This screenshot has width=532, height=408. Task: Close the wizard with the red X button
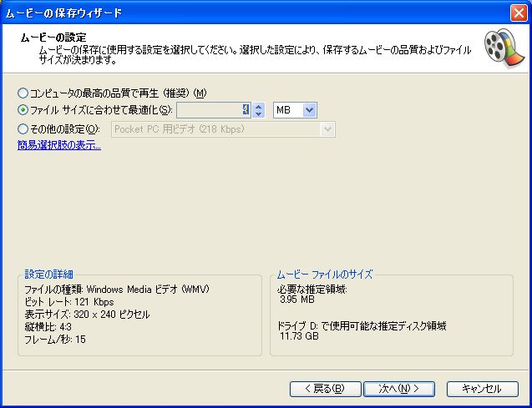[x=518, y=13]
